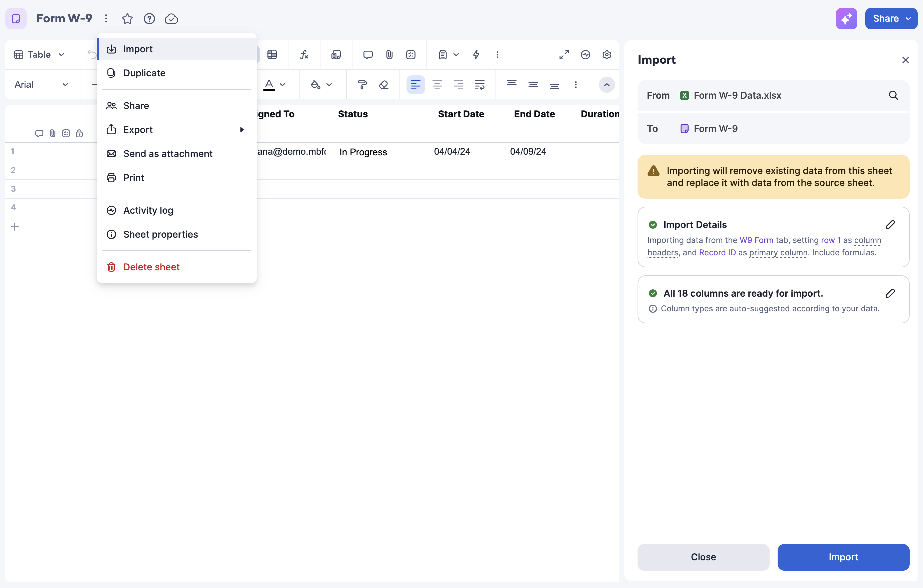This screenshot has height=588, width=923.
Task: Align text right
Action: click(x=458, y=84)
